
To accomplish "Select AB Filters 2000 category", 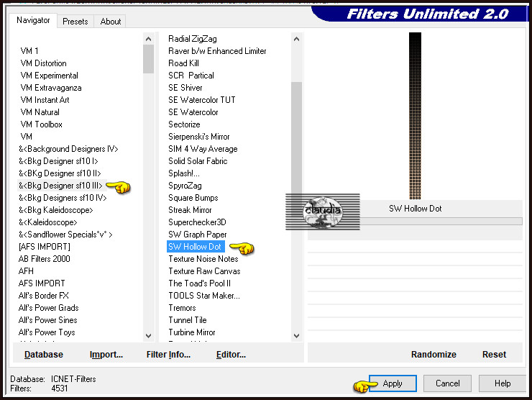I will coord(45,259).
